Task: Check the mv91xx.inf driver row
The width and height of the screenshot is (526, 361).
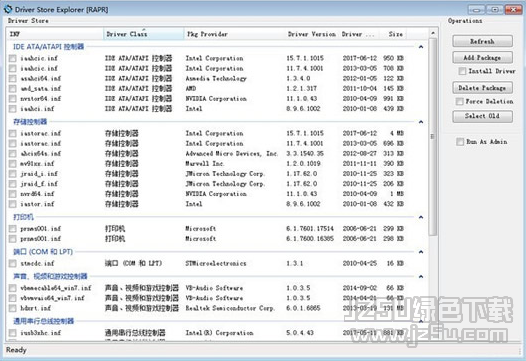Action: [12, 164]
